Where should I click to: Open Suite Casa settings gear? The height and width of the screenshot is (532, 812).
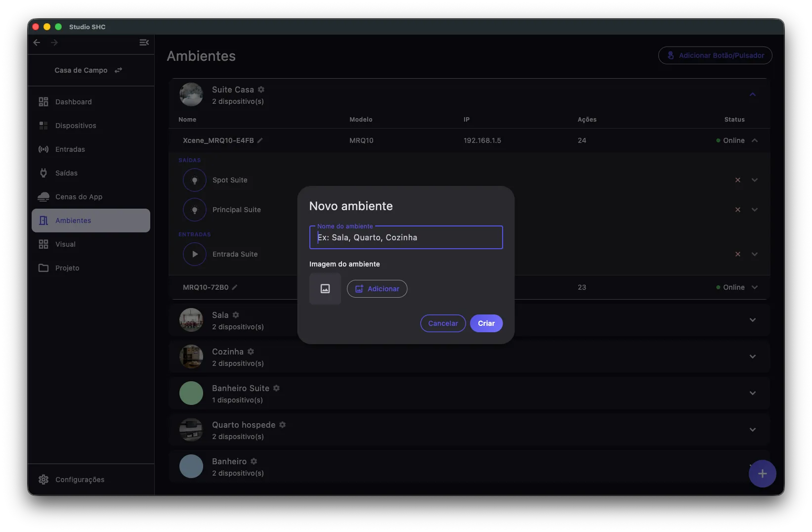pyautogui.click(x=261, y=89)
